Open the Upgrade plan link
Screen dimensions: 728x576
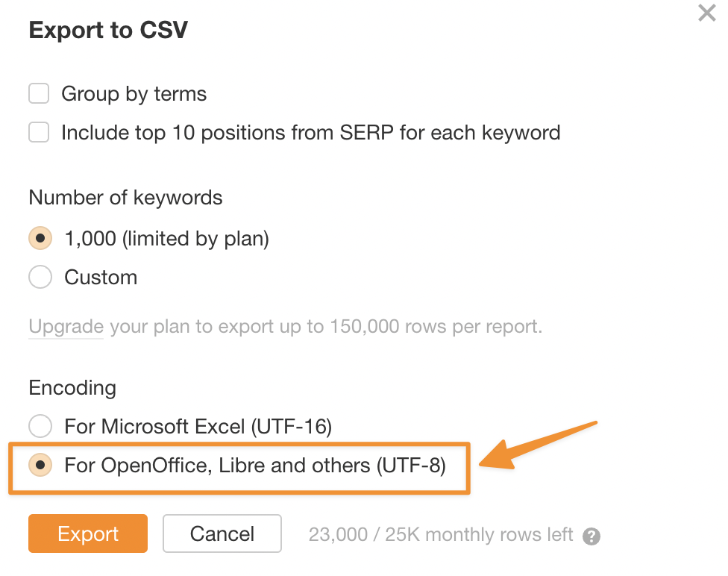pos(66,327)
